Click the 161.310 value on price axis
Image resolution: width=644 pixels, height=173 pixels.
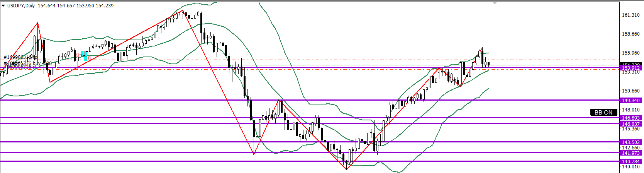point(630,15)
